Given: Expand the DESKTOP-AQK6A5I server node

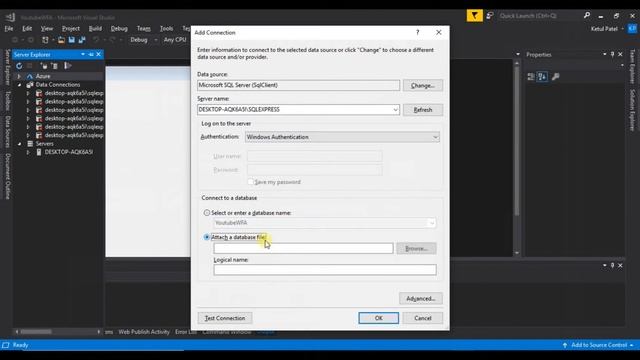Looking at the screenshot, I should 28,152.
